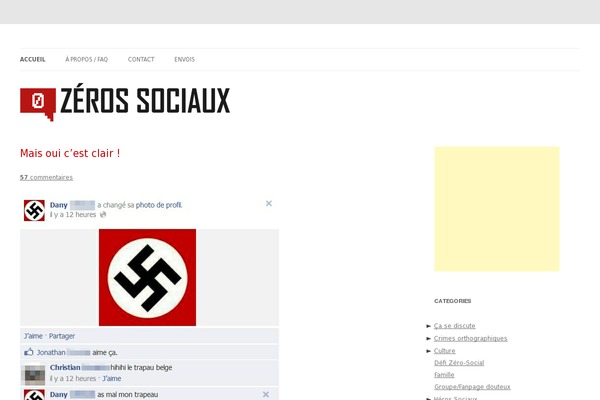Screen dimensions: 600x400
Task: Expand the arrow next to Ça se discute
Action: (x=429, y=326)
